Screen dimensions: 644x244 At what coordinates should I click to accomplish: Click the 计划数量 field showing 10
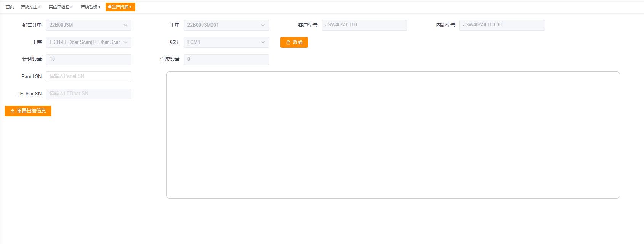pos(88,59)
